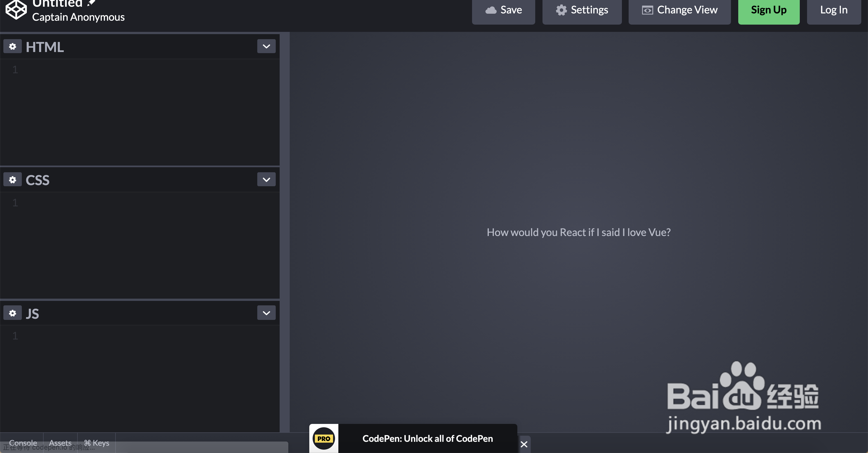Click the CodePen logo icon
The height and width of the screenshot is (453, 868).
[x=16, y=10]
